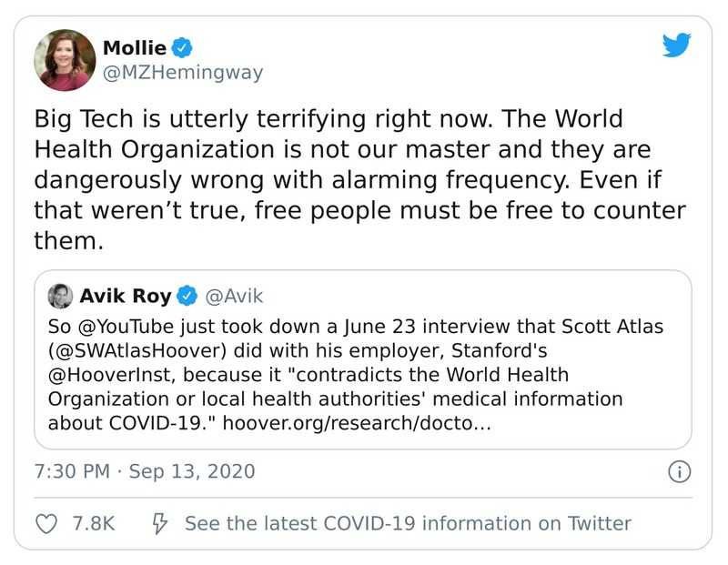
Task: Open Avik Roy's small avatar
Action: [x=60, y=296]
